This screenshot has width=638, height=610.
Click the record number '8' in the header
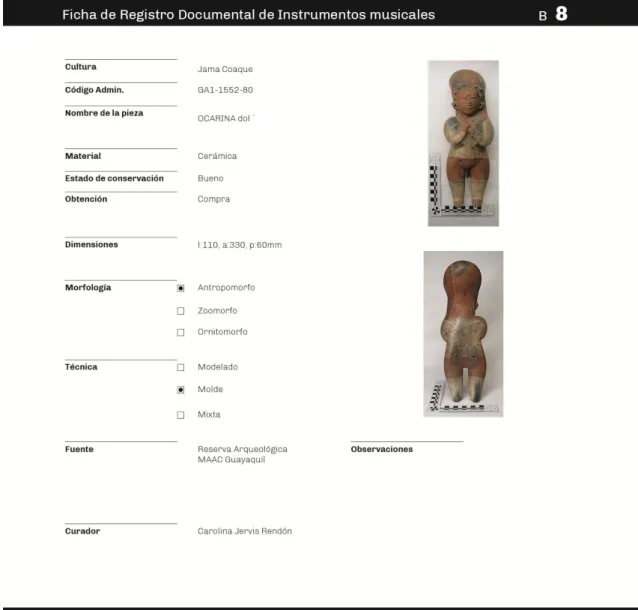tap(562, 14)
